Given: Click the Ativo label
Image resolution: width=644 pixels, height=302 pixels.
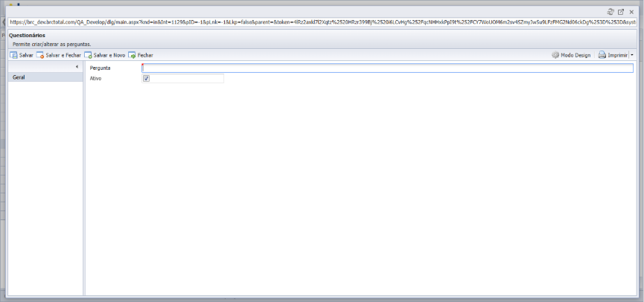Looking at the screenshot, I should [95, 78].
